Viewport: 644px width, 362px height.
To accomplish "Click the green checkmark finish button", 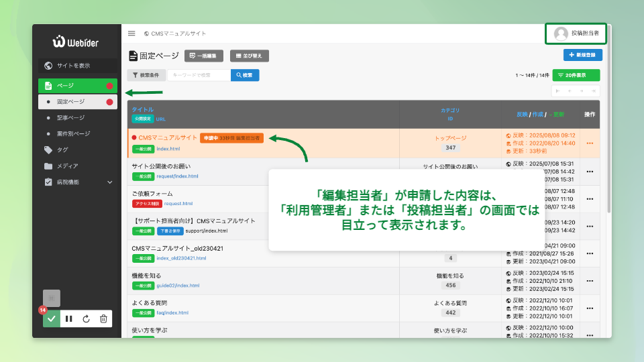I will (x=51, y=319).
